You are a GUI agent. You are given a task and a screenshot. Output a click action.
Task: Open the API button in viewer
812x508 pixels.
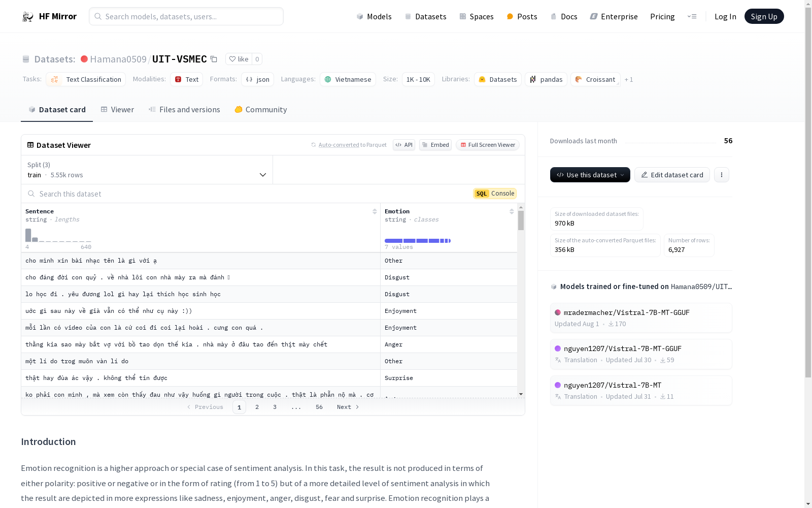tap(404, 145)
